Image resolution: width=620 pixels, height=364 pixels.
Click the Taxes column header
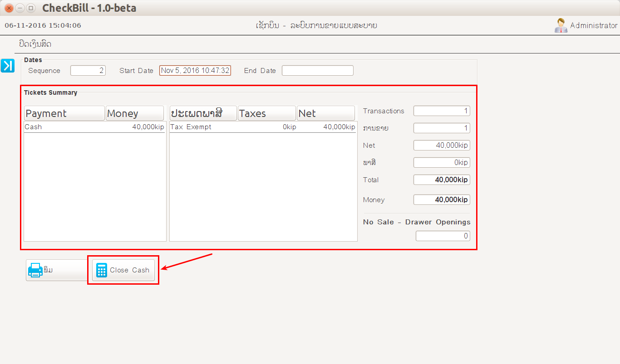click(x=267, y=113)
